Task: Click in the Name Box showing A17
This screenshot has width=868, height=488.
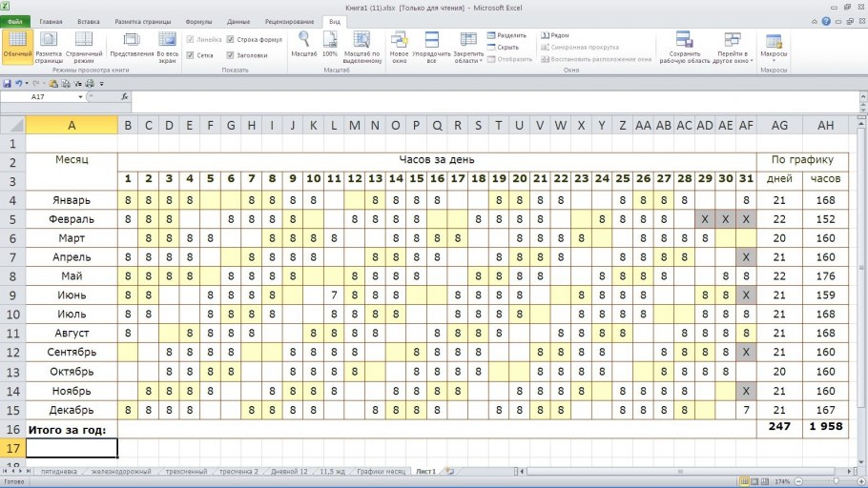Action: pyautogui.click(x=39, y=97)
